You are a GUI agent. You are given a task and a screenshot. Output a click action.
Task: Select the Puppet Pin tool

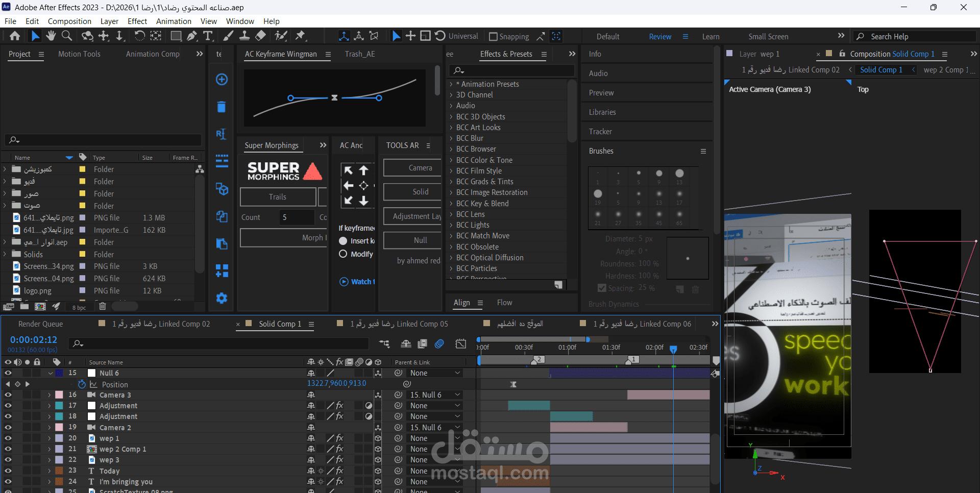[x=301, y=36]
